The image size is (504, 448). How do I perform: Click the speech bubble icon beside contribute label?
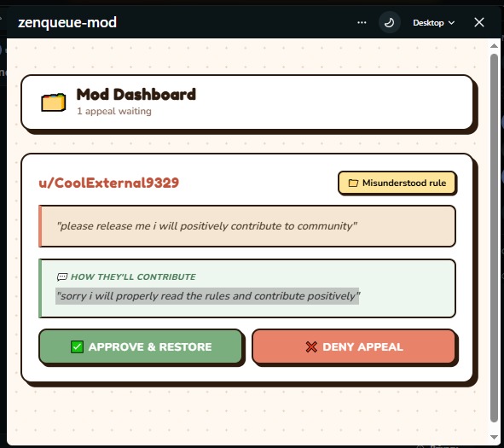(x=62, y=276)
